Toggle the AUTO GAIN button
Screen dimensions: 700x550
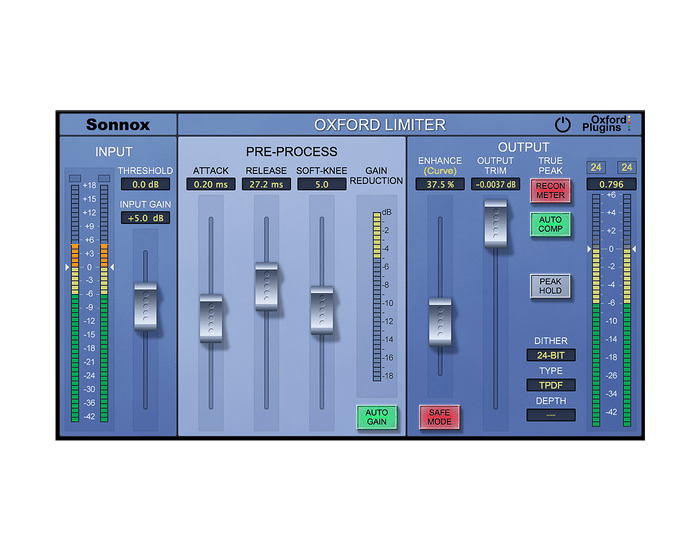(377, 417)
